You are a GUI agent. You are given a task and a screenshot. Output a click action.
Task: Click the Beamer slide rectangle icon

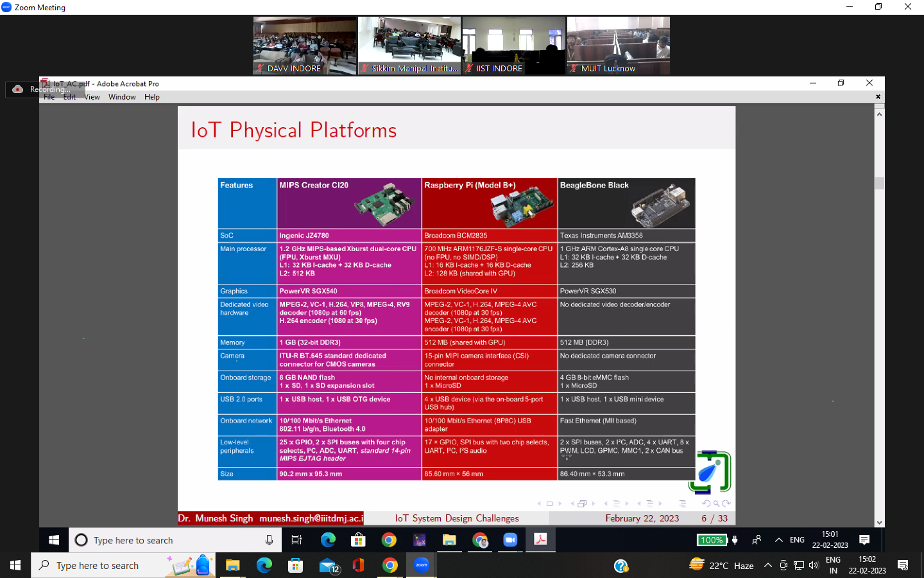click(x=550, y=504)
